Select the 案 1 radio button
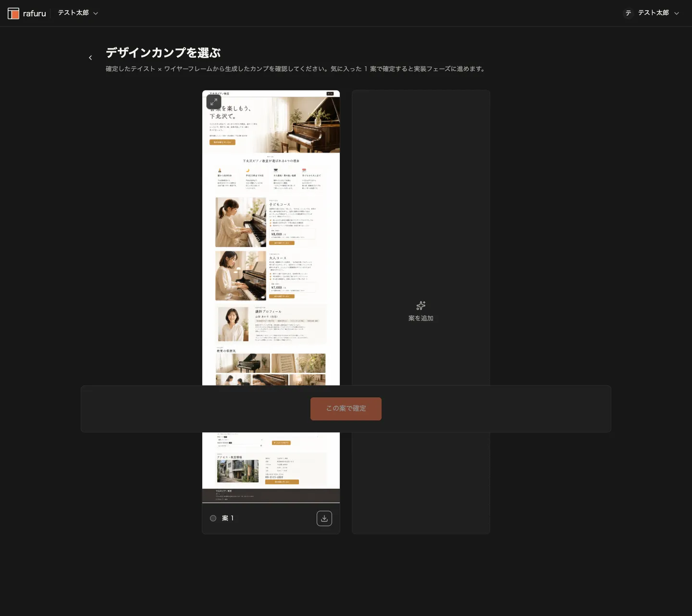 (x=213, y=518)
